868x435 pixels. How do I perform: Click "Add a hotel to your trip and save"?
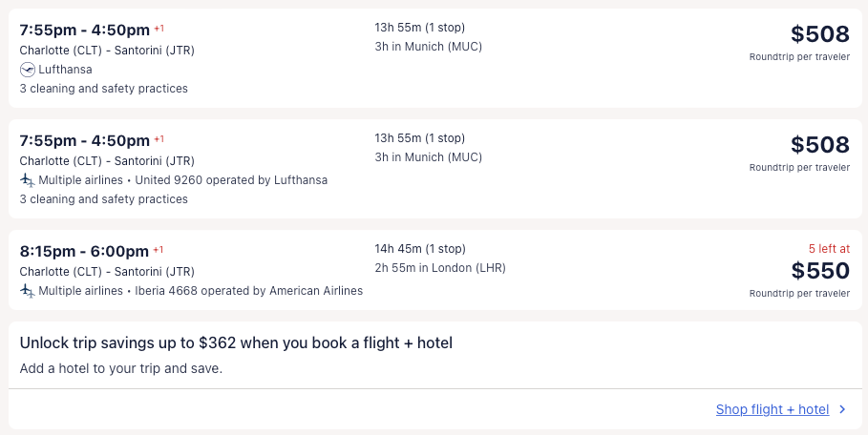point(120,367)
